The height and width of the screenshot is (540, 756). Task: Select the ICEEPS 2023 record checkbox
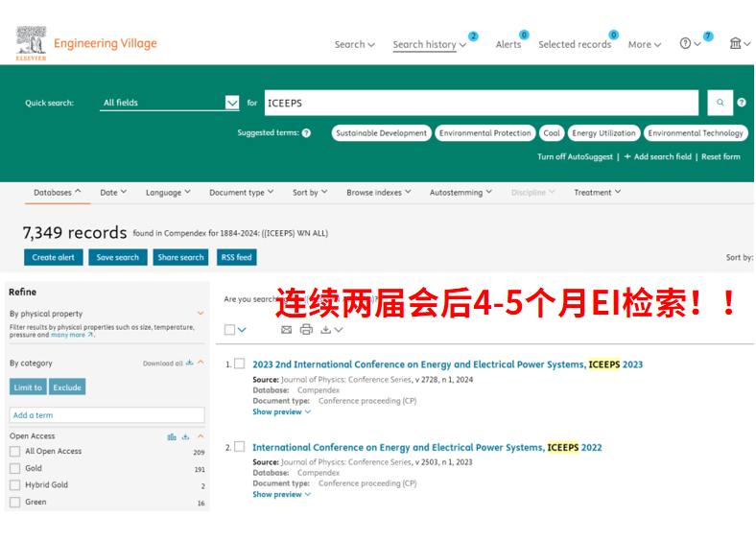(240, 364)
